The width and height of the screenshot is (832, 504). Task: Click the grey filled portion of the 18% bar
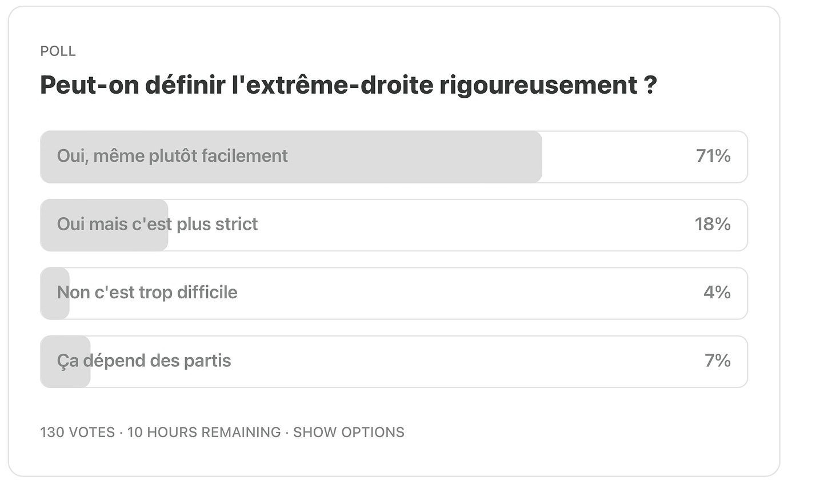(104, 225)
